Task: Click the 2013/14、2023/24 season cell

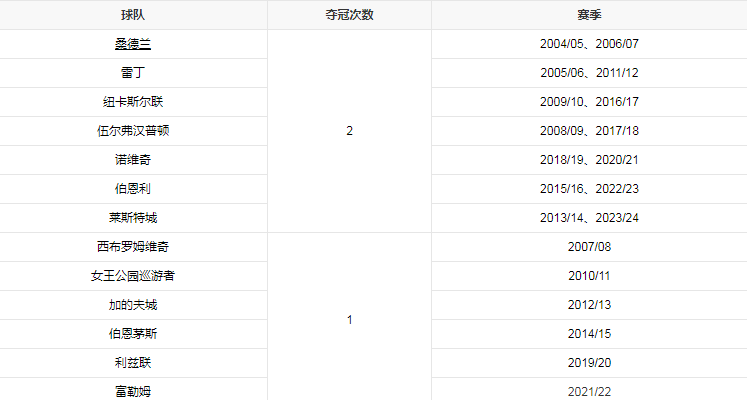Action: point(589,218)
